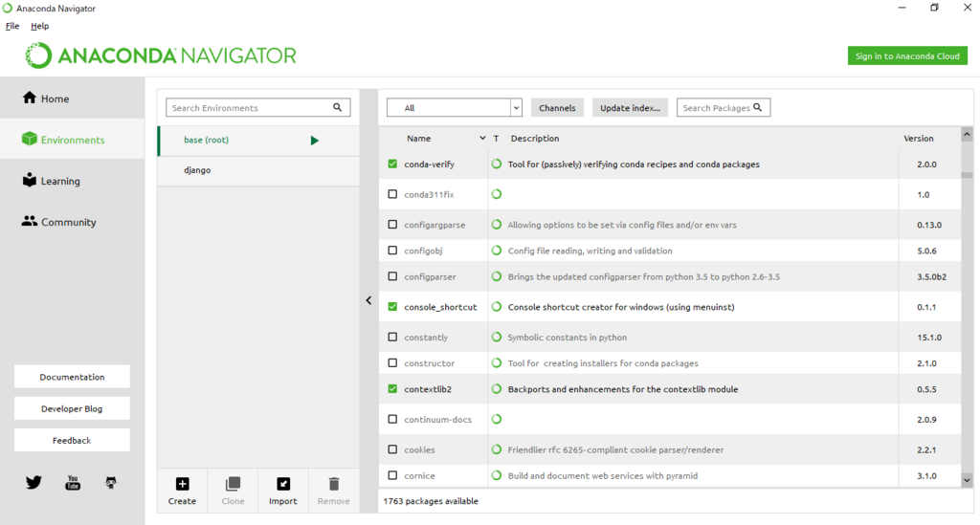Click the console_shortcut package type circle

click(x=497, y=307)
